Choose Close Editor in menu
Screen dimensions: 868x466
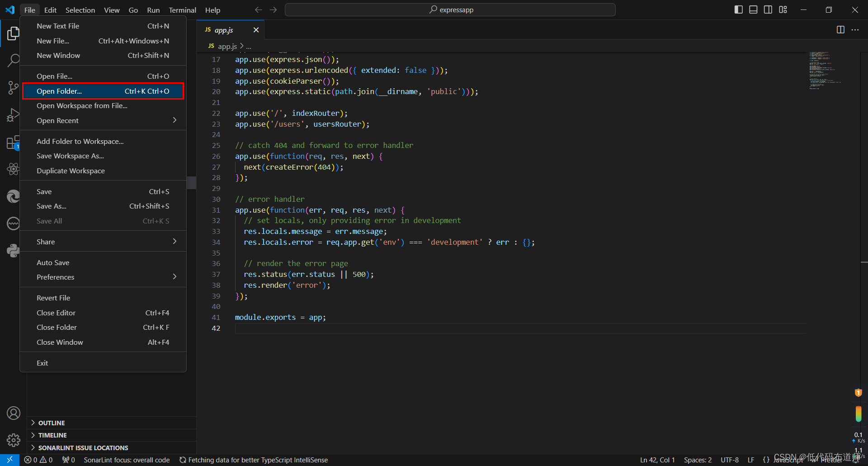coord(103,313)
